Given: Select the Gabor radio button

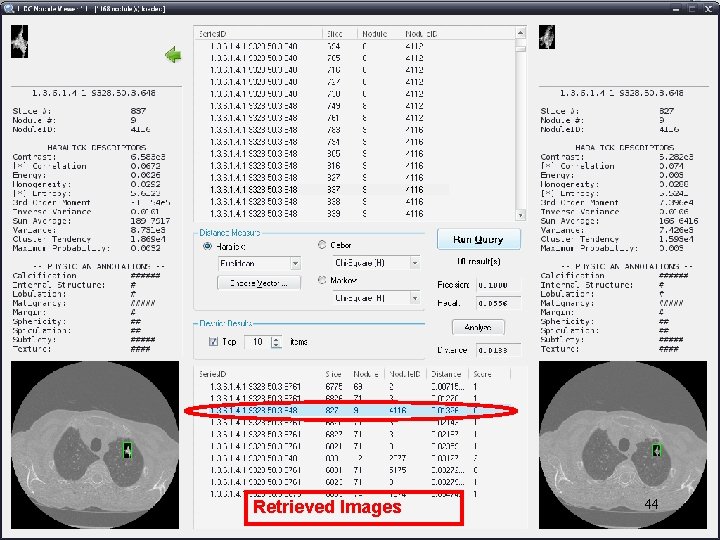Looking at the screenshot, I should 322,245.
